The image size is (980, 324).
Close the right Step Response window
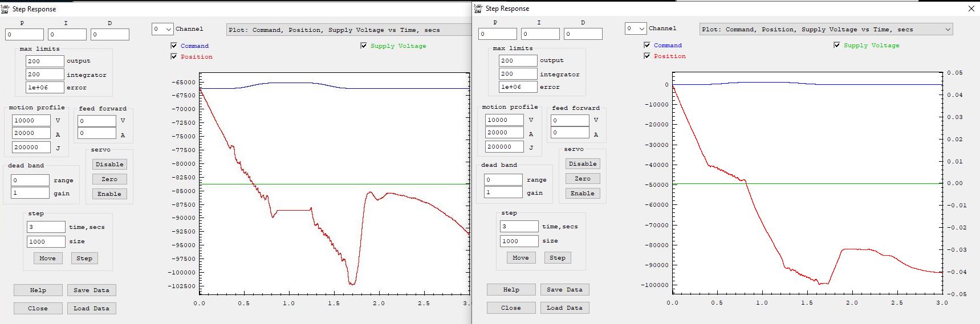[x=971, y=9]
